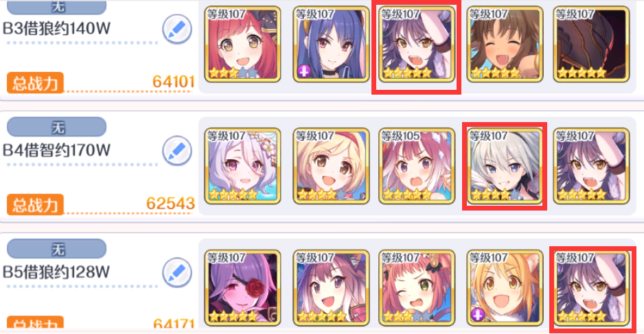The width and height of the screenshot is (644, 334).
Task: Click the 无 tag above B5借狼约128W
Action: pos(57,249)
